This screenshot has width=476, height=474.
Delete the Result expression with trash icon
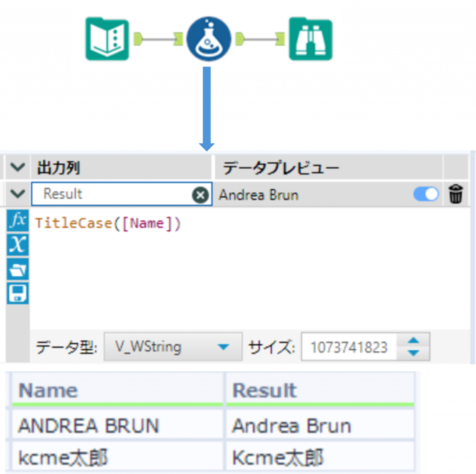456,194
